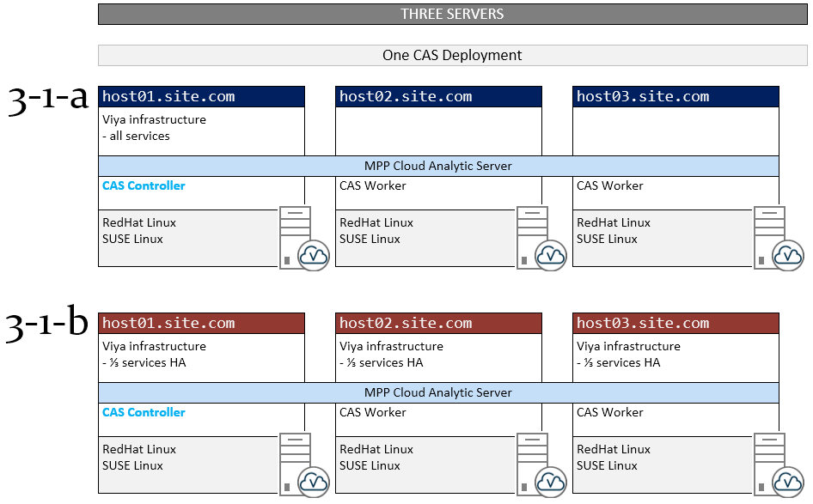Click '⅓ services HA' under 3-1-b host03
This screenshot has height=504, width=813.
(x=622, y=362)
